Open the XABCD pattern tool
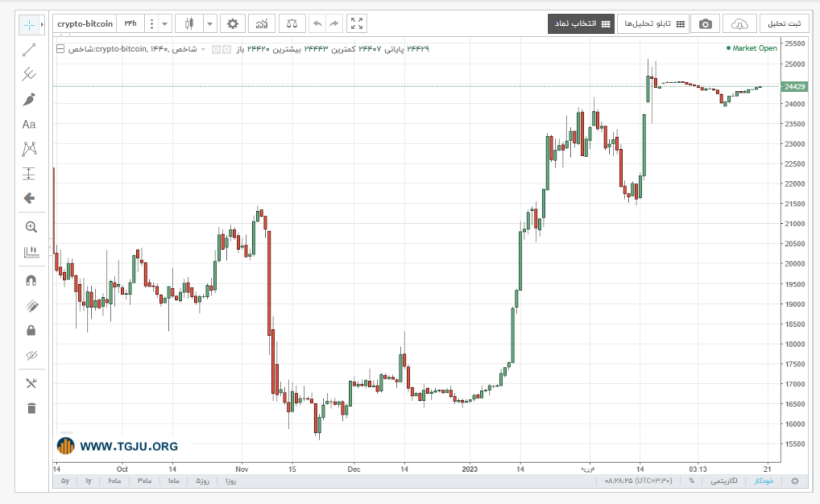 tap(29, 149)
